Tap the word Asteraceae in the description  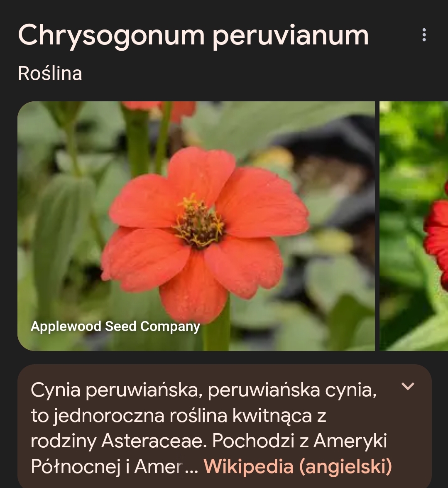pyautogui.click(x=154, y=441)
